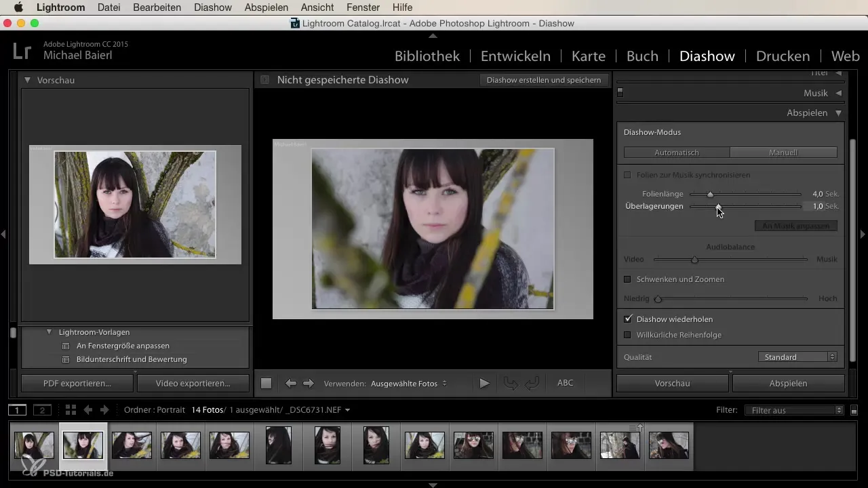Click the Audiobalance slider handle
Viewport: 868px width, 488px height.
point(694,260)
